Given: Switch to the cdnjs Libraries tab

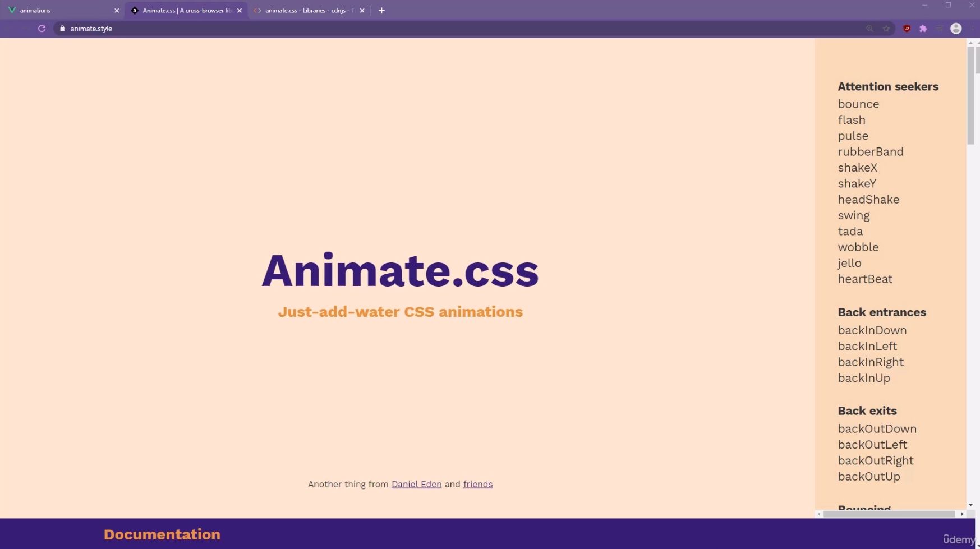Looking at the screenshot, I should coord(308,11).
